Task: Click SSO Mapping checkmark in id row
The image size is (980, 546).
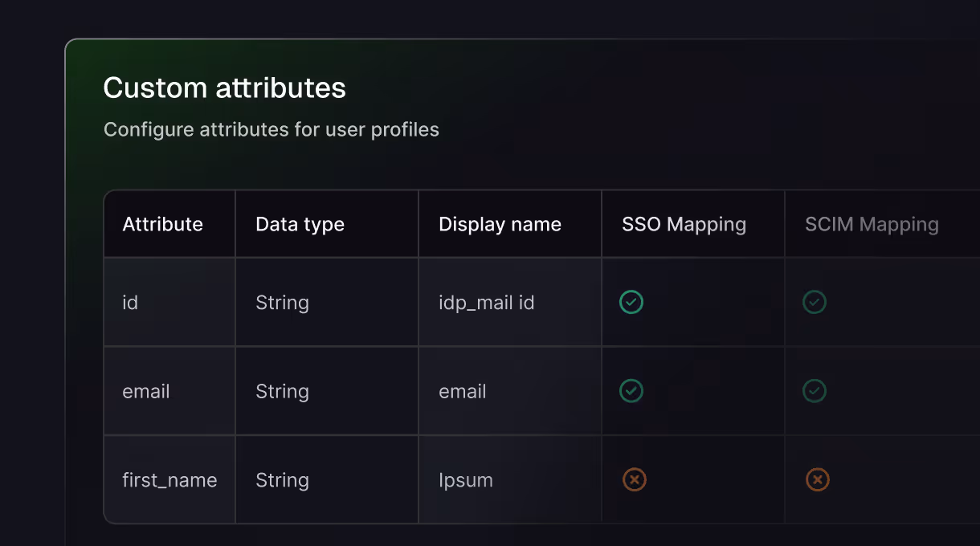Action: (631, 303)
